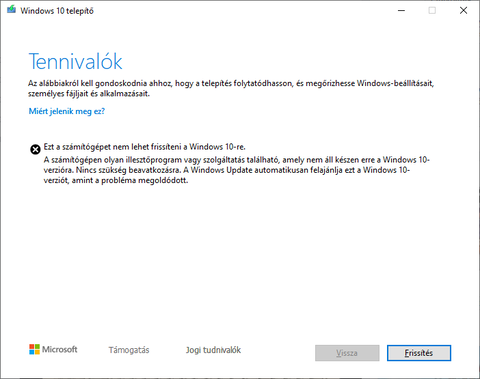Minimize the installer window
Viewport: 480px width, 379px height.
pos(401,10)
